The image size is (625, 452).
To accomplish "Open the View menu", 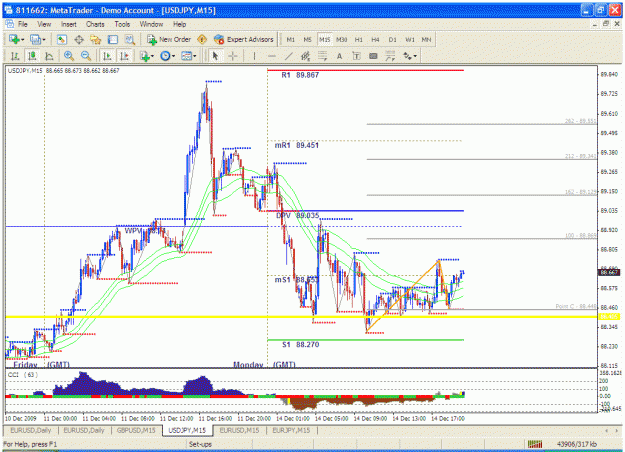I will click(x=44, y=24).
